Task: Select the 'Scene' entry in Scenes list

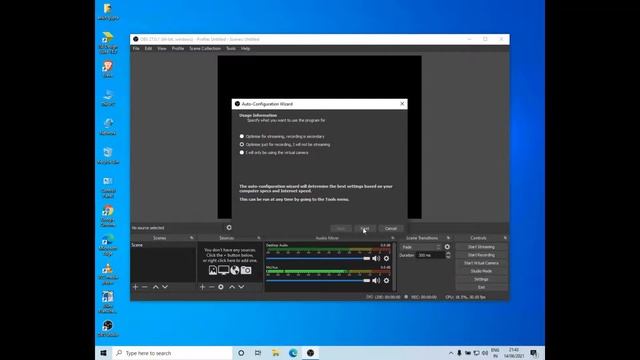Action: [163, 245]
